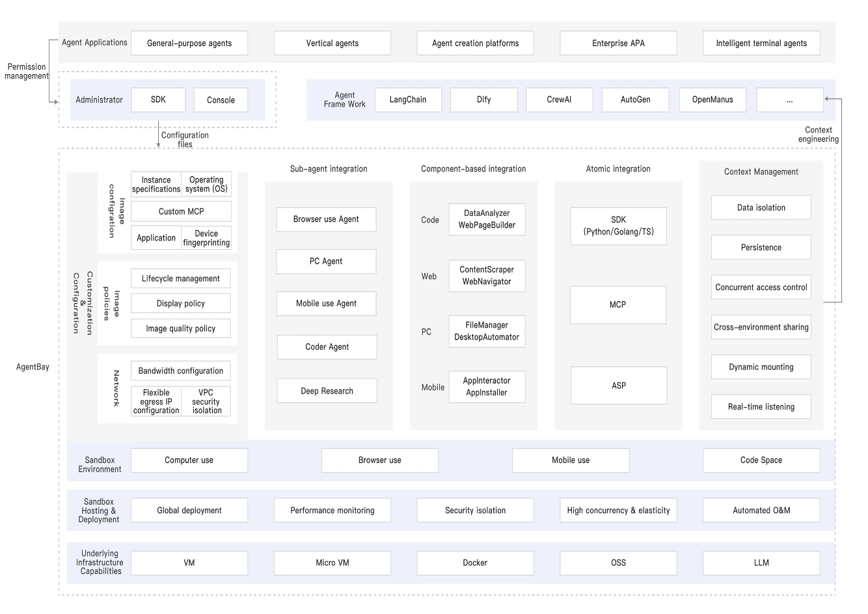The height and width of the screenshot is (614, 868).
Task: Select Bandwidth configuration box
Action: pyautogui.click(x=181, y=371)
